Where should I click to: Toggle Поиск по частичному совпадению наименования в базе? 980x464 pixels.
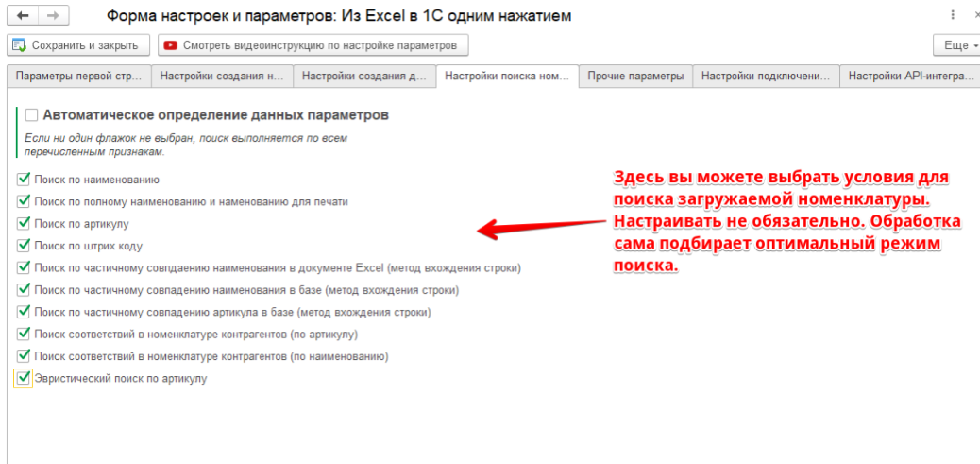pyautogui.click(x=24, y=290)
